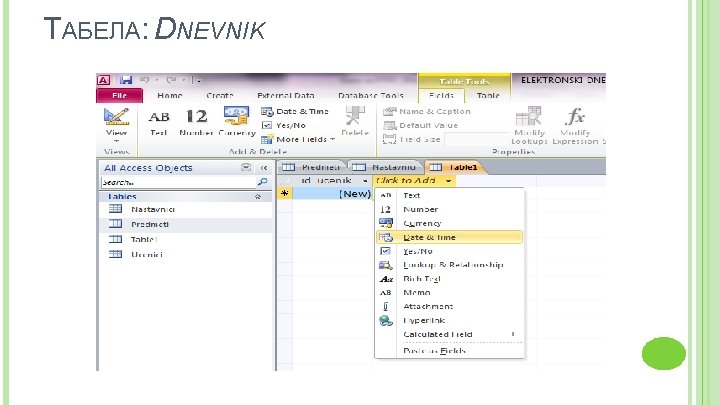Add a Number field using 12 icon
720x405 pixels.
click(x=197, y=116)
